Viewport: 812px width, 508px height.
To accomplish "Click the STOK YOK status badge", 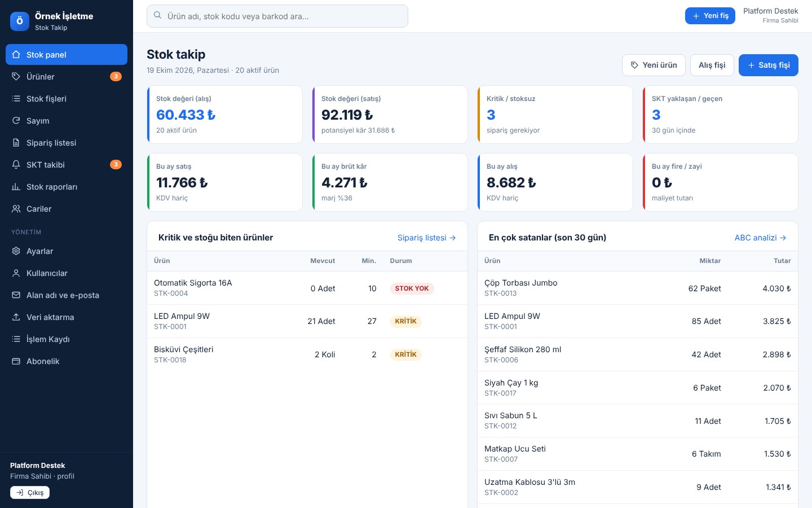I will click(x=412, y=288).
